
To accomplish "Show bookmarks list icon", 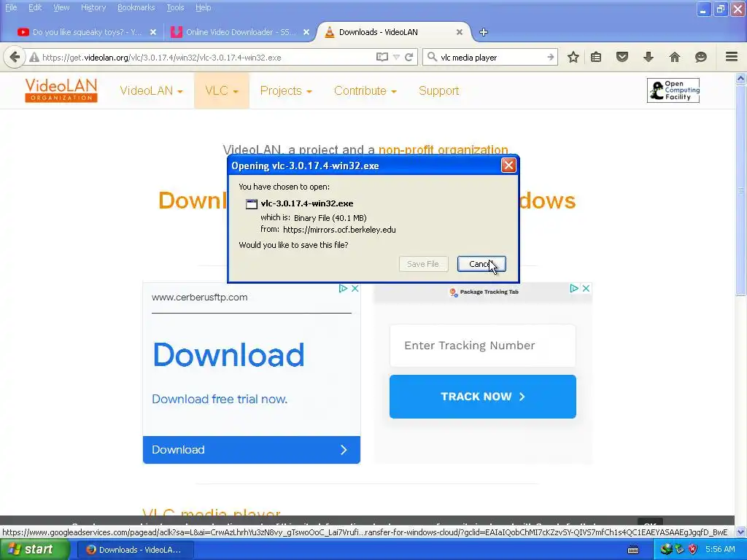I will coord(596,57).
